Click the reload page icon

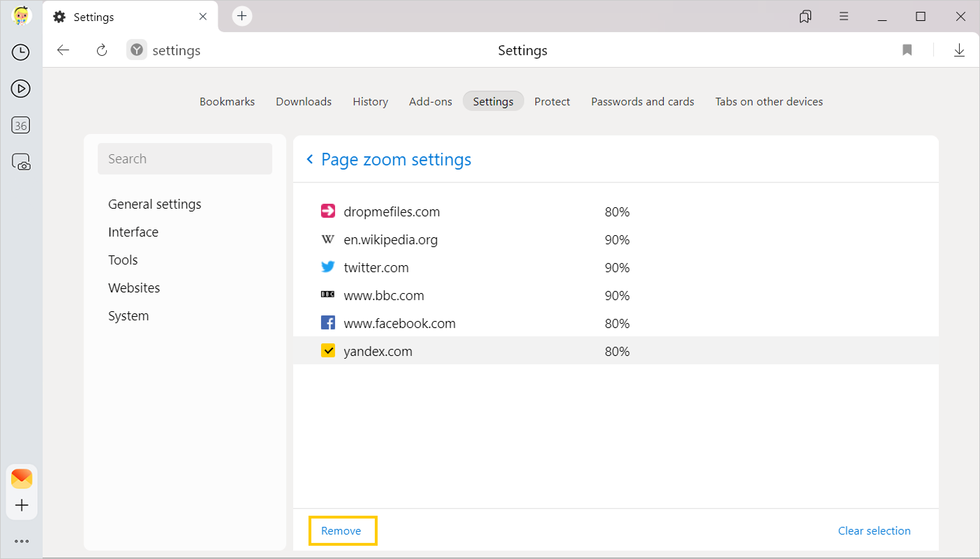[x=102, y=50]
